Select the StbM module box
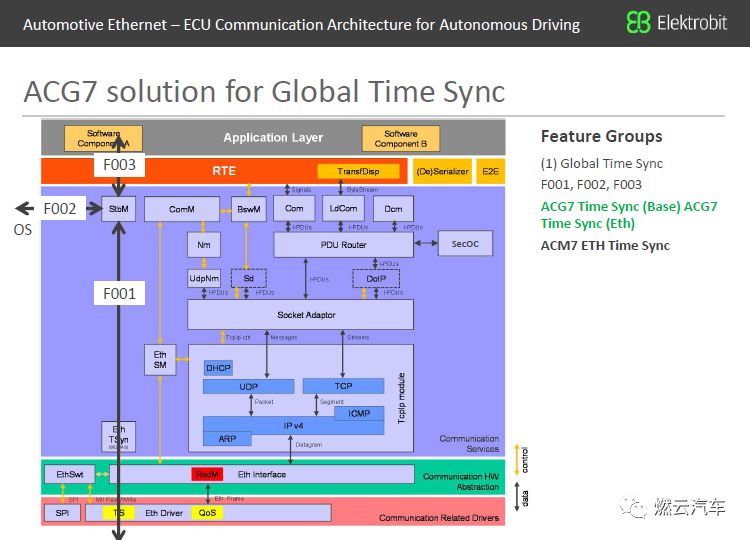The height and width of the screenshot is (540, 750). (x=119, y=209)
